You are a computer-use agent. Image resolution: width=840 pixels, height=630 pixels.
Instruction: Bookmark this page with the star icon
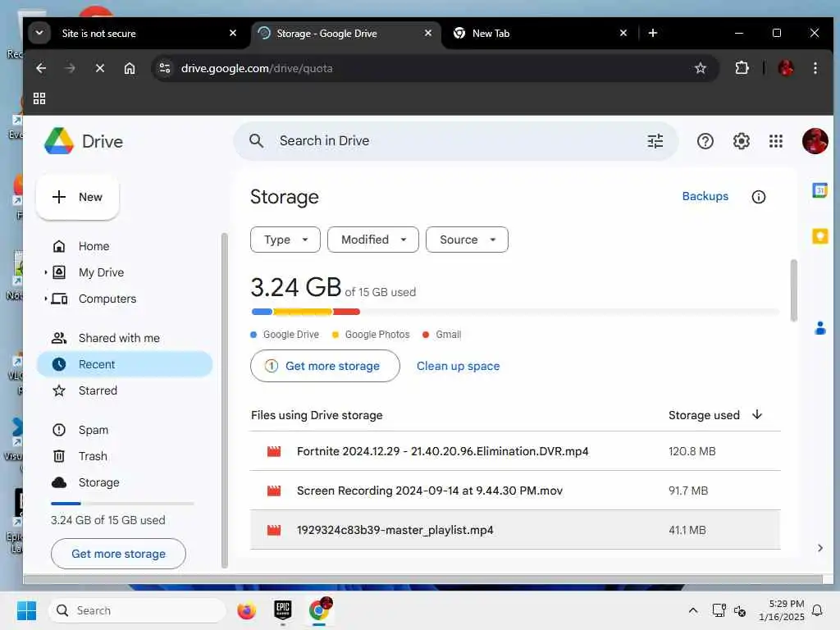pyautogui.click(x=700, y=68)
